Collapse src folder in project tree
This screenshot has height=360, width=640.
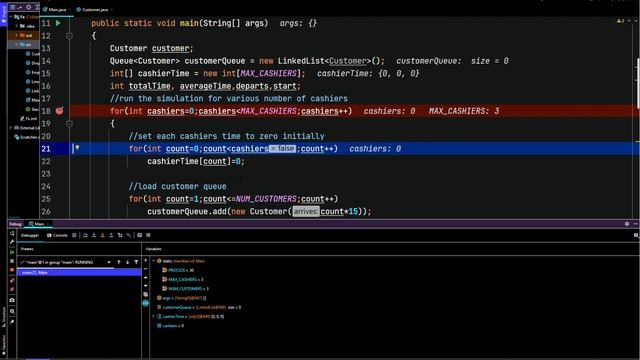pos(17,44)
